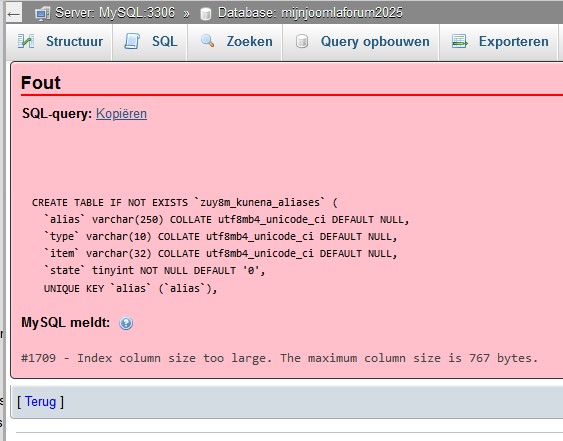Click the database cylinder icon in breadcrumb
Viewport: 563px width, 441px height.
206,14
